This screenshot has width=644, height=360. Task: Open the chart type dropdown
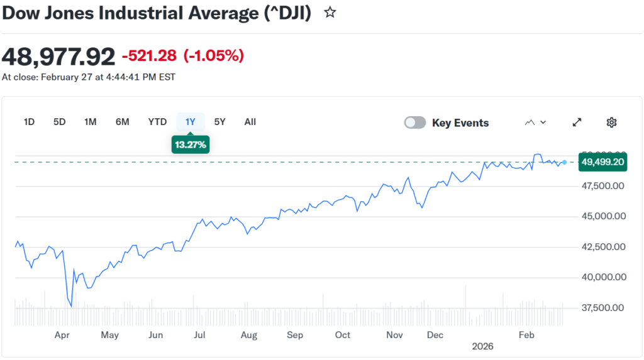click(x=535, y=123)
